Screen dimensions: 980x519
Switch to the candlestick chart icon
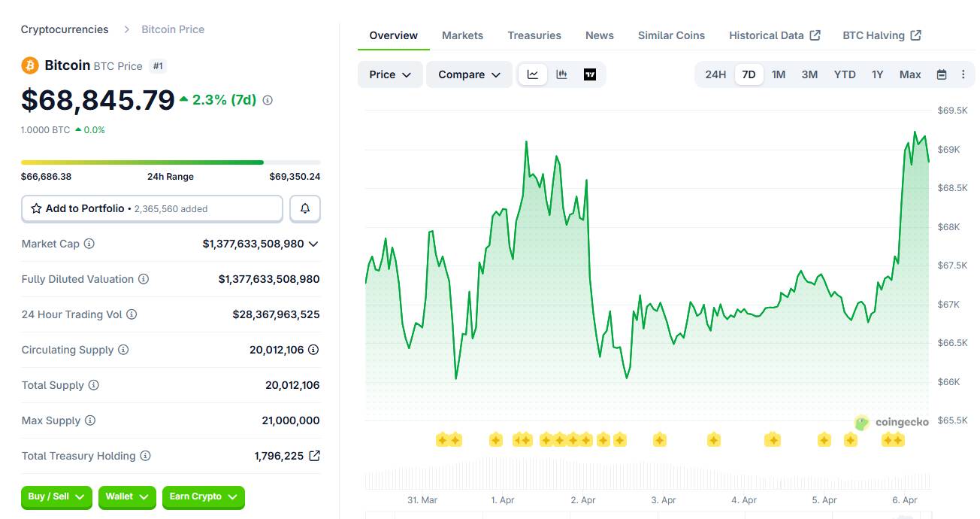(x=561, y=74)
